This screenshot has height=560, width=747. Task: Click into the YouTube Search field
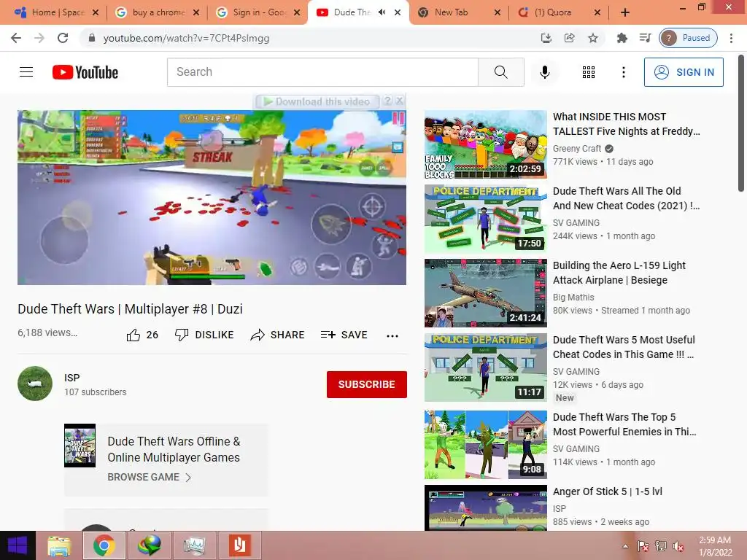pos(322,72)
